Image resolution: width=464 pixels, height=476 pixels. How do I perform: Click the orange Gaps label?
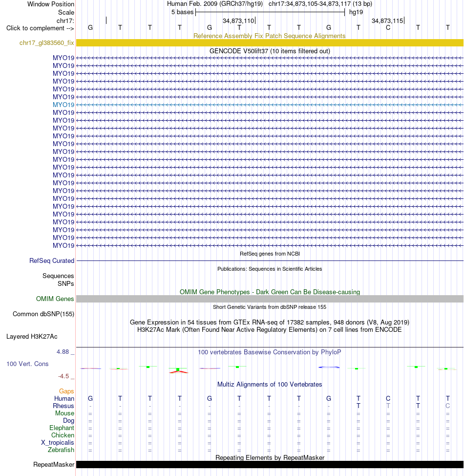(66, 391)
